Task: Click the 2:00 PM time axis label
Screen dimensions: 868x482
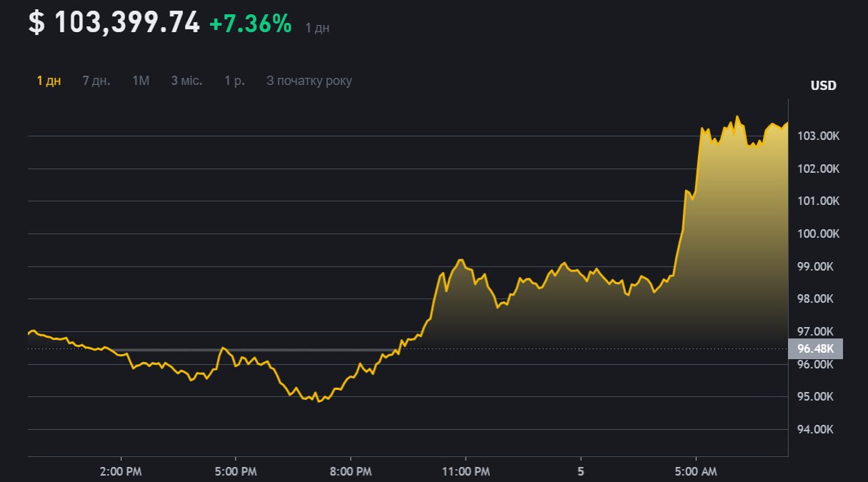Action: pos(121,471)
